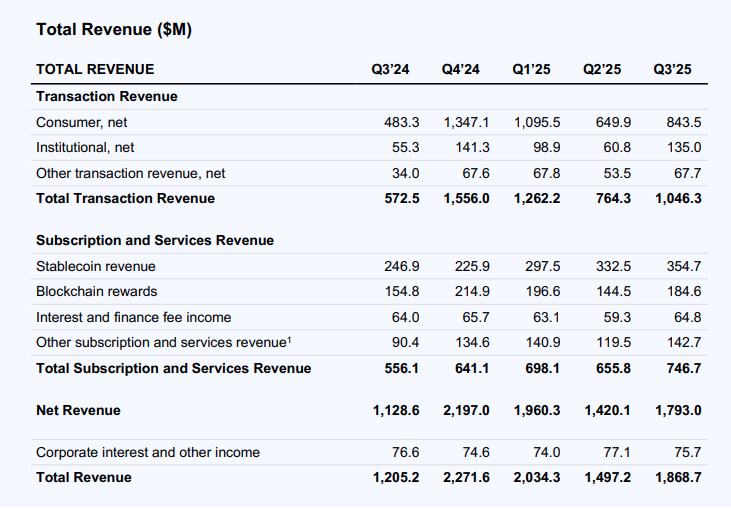
Task: Select Other transaction revenue, net label
Action: 130,173
